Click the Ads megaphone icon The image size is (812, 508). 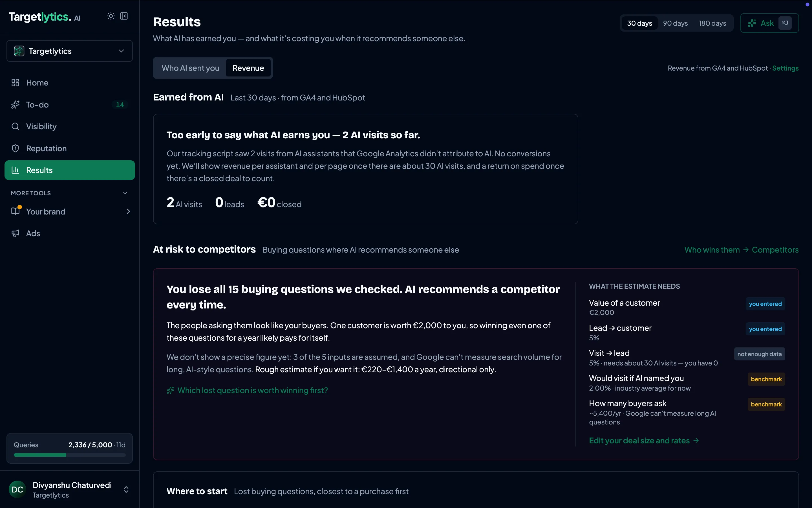[x=16, y=233]
